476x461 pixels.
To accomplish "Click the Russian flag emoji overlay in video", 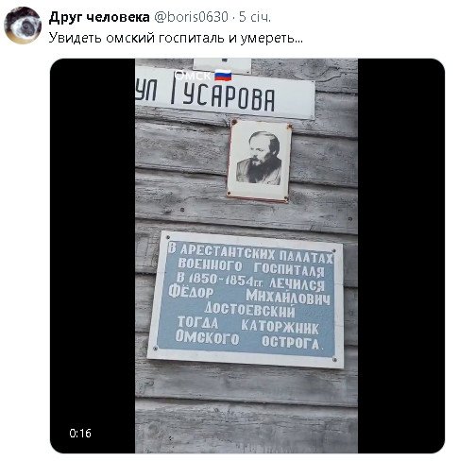I will tap(223, 76).
